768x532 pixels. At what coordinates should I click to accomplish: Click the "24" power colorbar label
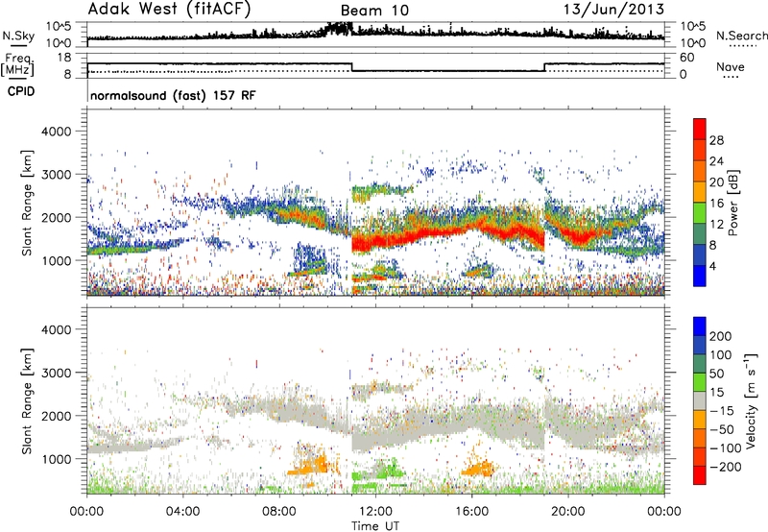[716, 161]
